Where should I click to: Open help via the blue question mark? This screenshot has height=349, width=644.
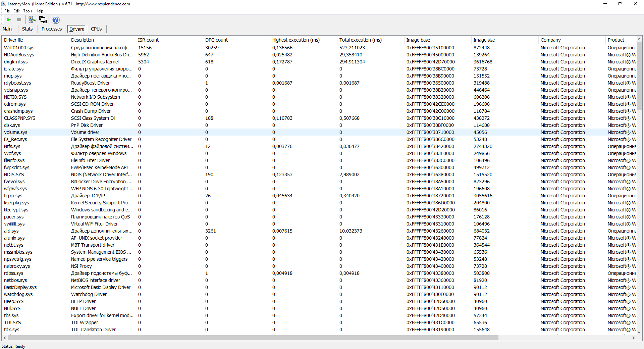coord(56,20)
